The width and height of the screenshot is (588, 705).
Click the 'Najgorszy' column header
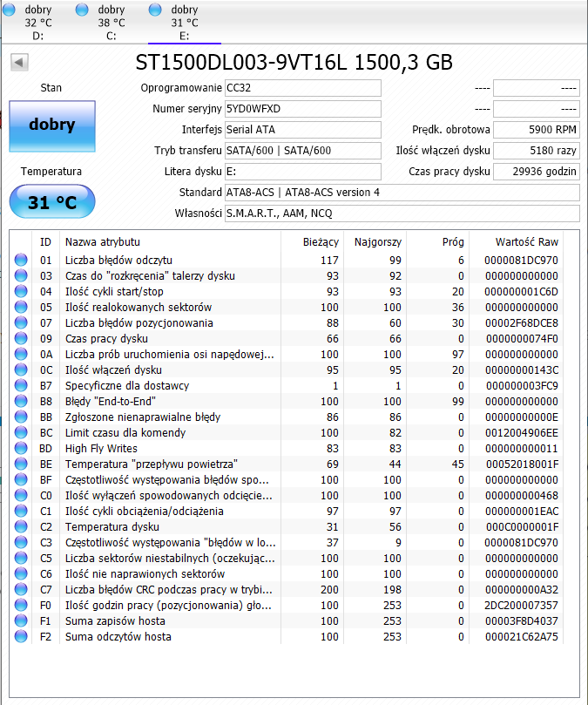tap(375, 242)
